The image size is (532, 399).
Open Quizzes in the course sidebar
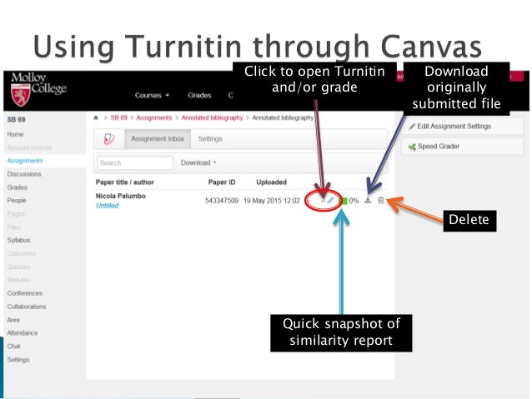click(18, 267)
